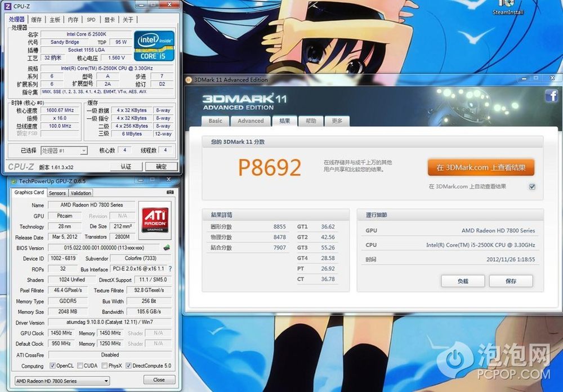Click the 确定 button in CPU-Z
Image resolution: width=563 pixels, height=392 pixels.
click(161, 167)
